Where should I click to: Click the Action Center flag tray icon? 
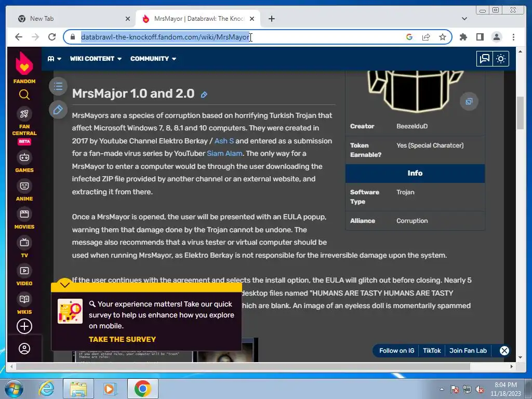pos(454,390)
